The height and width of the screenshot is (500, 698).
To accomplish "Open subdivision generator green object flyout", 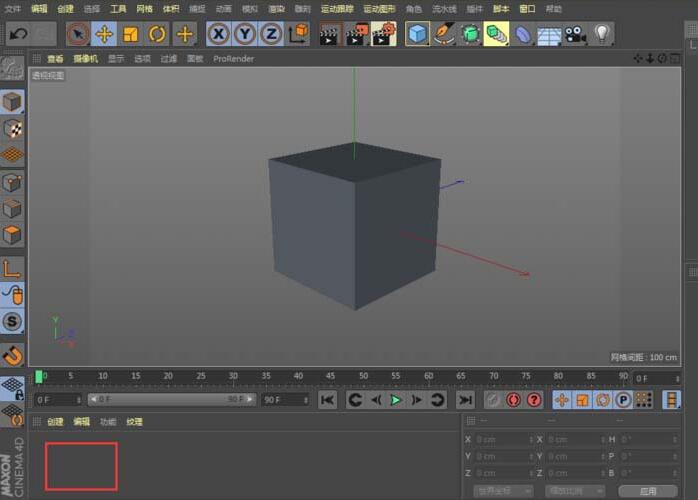I will pos(471,34).
